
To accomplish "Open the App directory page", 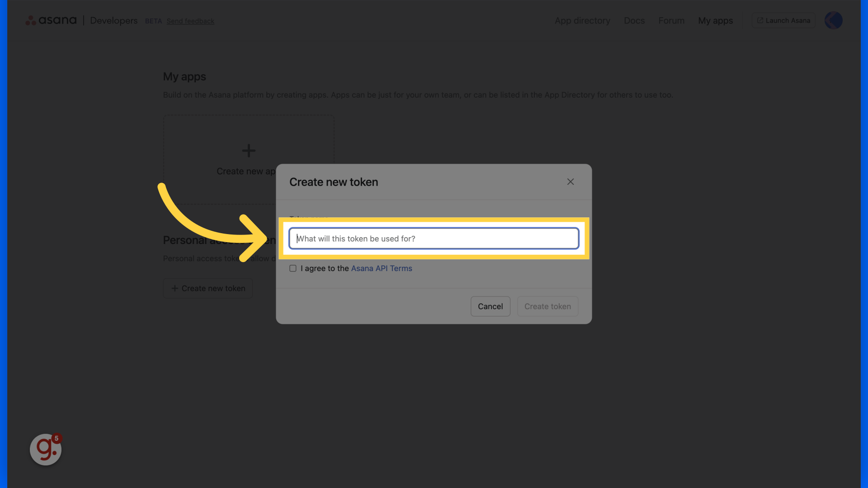I will 582,21.
